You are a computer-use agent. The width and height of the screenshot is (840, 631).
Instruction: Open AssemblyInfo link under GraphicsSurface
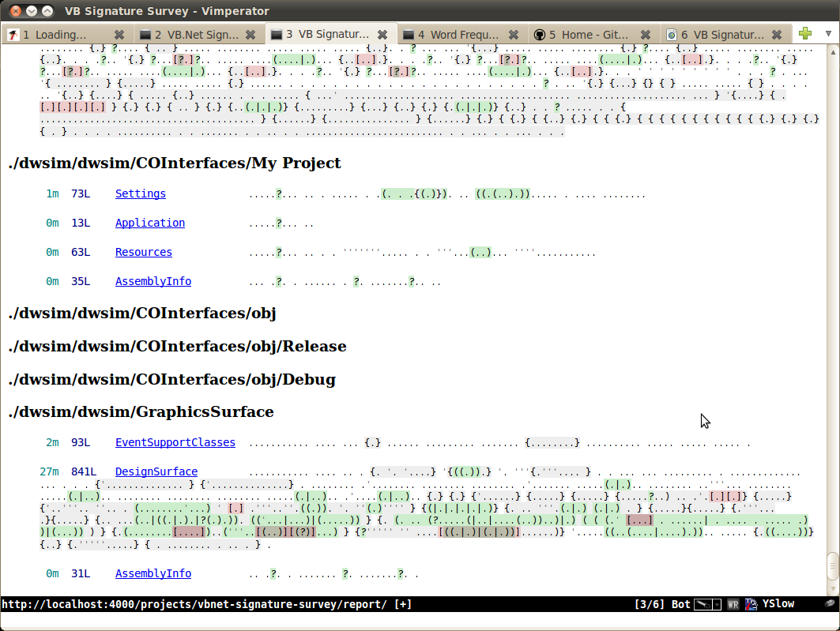click(153, 573)
